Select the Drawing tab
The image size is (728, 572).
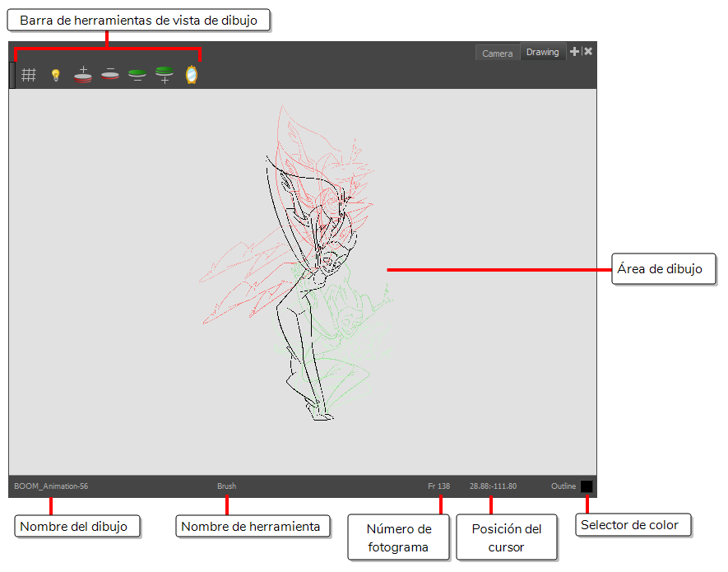pyautogui.click(x=542, y=52)
